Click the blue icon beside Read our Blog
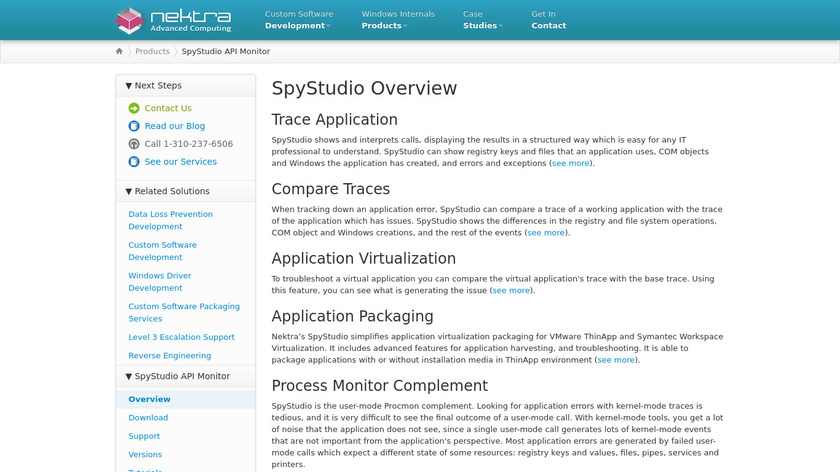 134,126
